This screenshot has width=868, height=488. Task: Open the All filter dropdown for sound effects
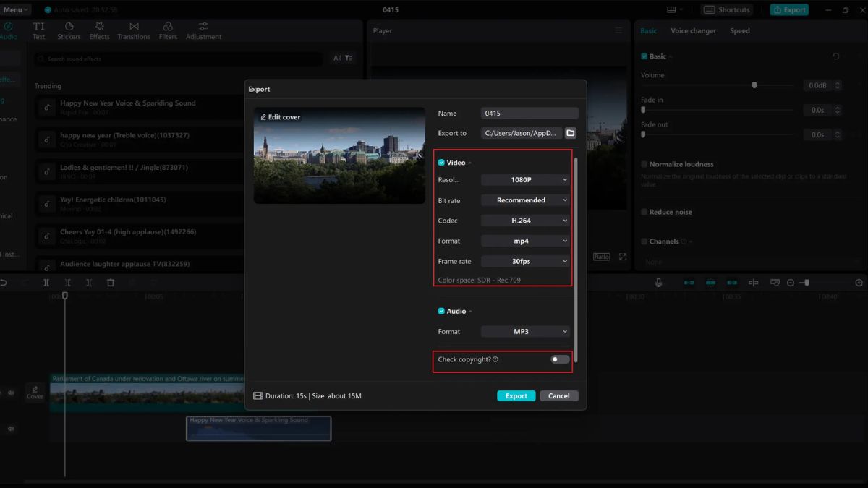343,58
